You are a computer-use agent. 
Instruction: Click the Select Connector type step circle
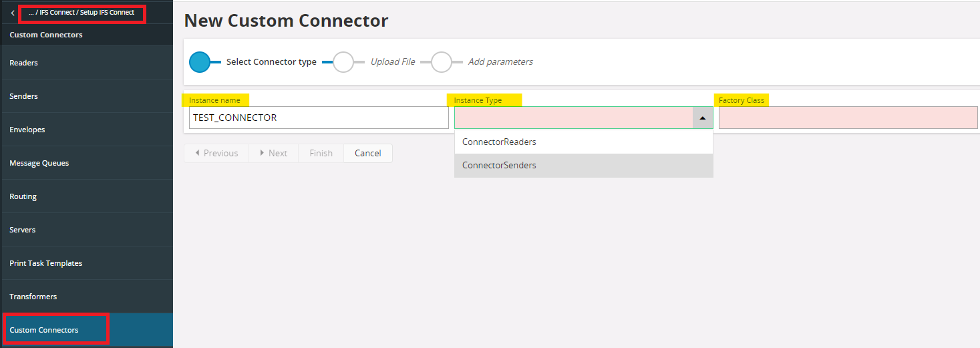tap(200, 62)
